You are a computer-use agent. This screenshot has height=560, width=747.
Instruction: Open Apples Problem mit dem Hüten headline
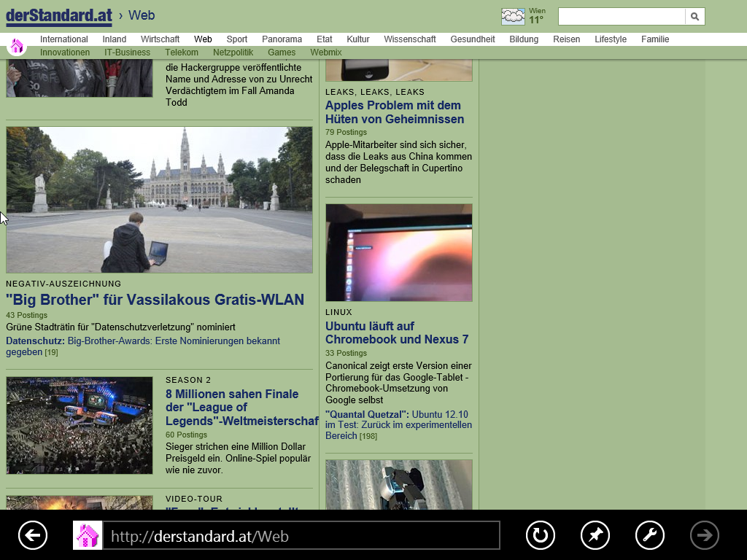click(x=395, y=112)
